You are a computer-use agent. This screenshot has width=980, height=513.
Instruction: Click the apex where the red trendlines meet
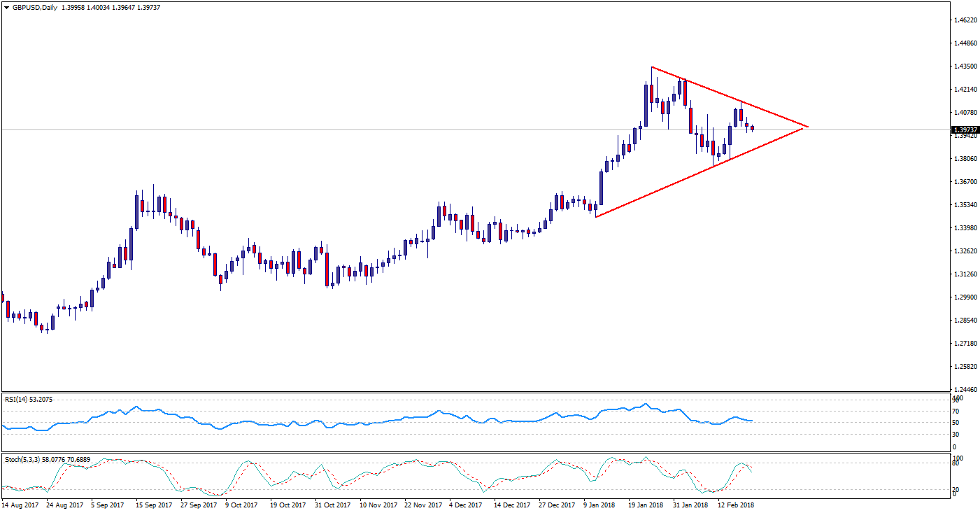pyautogui.click(x=808, y=127)
